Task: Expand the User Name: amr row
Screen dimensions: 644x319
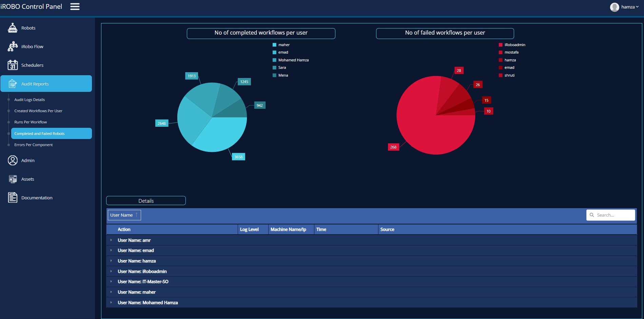Action: coord(111,240)
